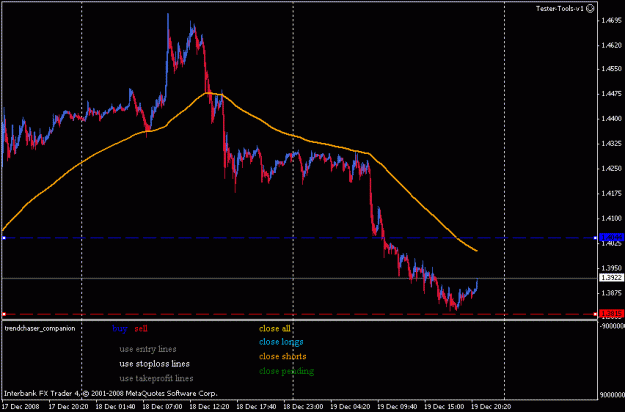The image size is (625, 412).
Task: Toggle "use entry lines" option
Action: (148, 349)
